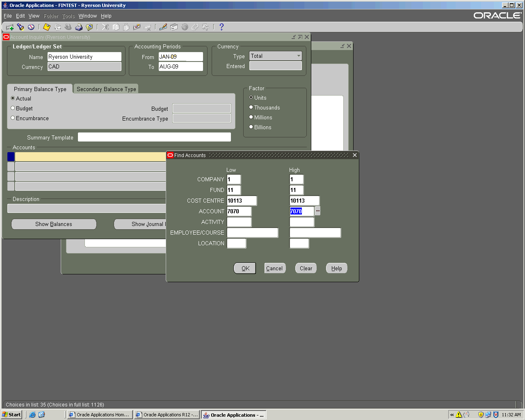Viewport: 525px width, 420px height.
Task: Click the Find flashlight toolbar icon
Action: click(21, 27)
